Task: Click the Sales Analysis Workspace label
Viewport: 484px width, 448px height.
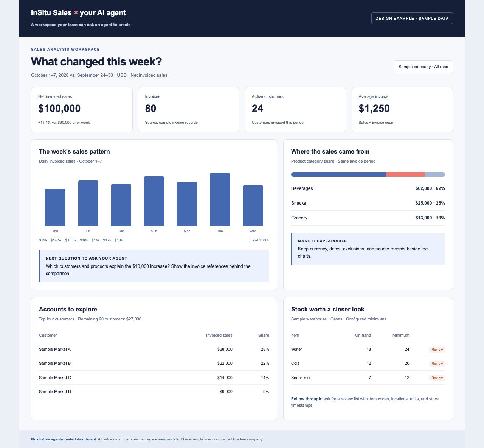Action: click(x=65, y=49)
